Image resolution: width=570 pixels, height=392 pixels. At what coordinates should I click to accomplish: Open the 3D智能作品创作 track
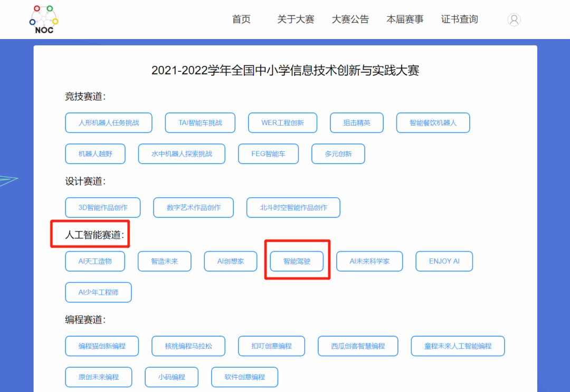(x=103, y=207)
